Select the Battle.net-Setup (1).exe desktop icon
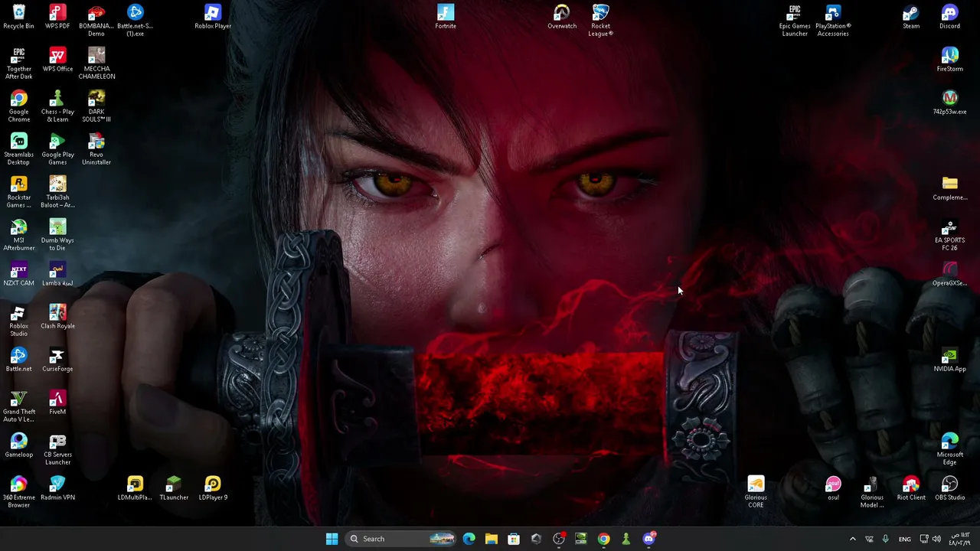980x551 pixels. click(135, 21)
